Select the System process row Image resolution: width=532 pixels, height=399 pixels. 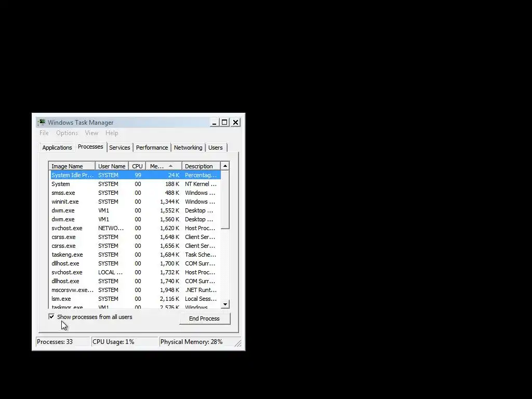[x=135, y=184]
